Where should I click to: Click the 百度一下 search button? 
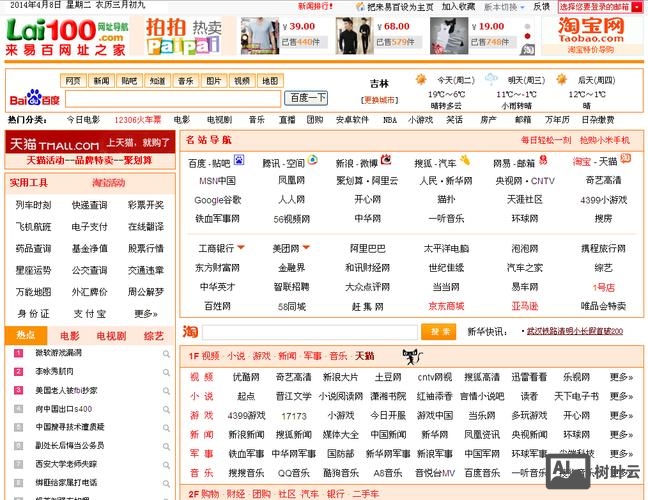(306, 98)
